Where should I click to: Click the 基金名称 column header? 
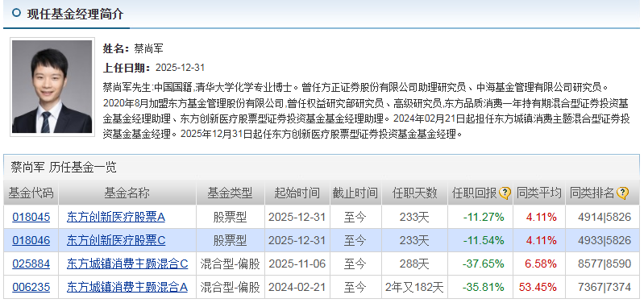click(127, 193)
